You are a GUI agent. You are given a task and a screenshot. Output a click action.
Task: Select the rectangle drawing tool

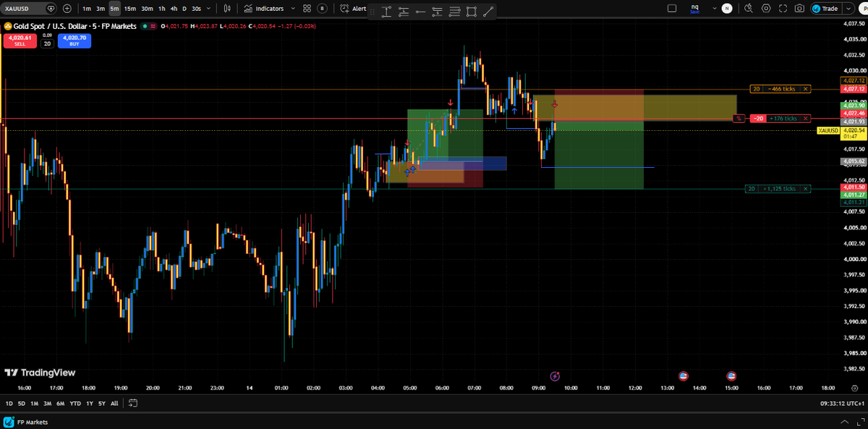coord(471,11)
